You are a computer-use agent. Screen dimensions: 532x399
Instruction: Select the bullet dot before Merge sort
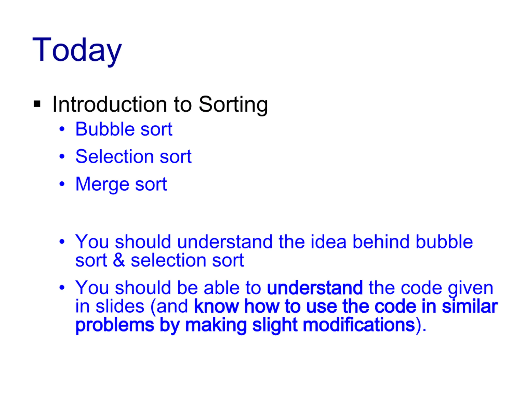click(62, 184)
